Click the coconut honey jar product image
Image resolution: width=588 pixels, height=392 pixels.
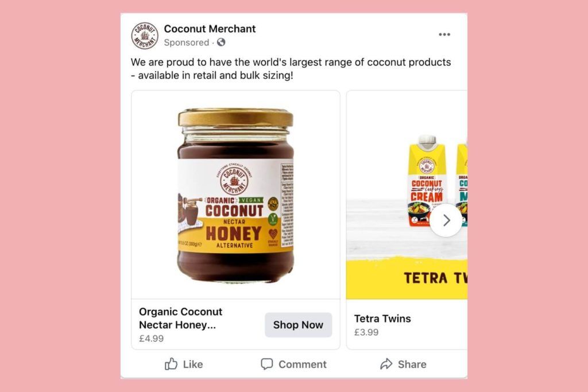click(235, 195)
